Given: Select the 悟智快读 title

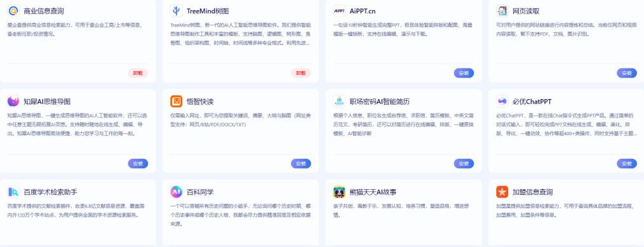Looking at the screenshot, I should 200,102.
